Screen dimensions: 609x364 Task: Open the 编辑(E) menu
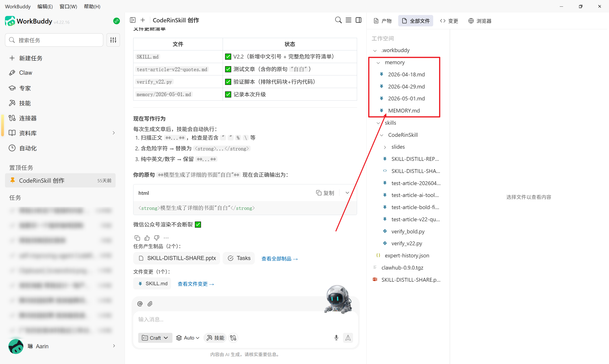(x=45, y=6)
